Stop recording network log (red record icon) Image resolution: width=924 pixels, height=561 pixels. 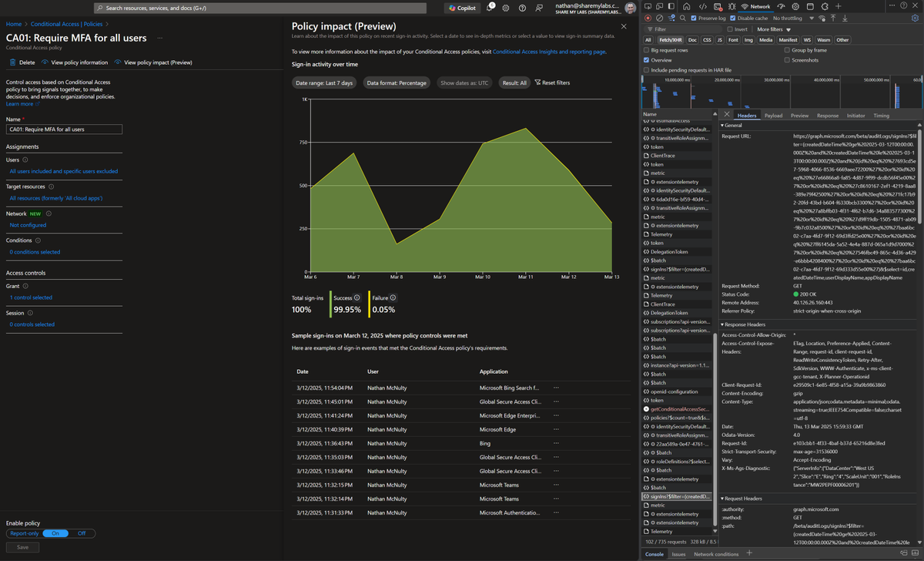click(x=648, y=18)
